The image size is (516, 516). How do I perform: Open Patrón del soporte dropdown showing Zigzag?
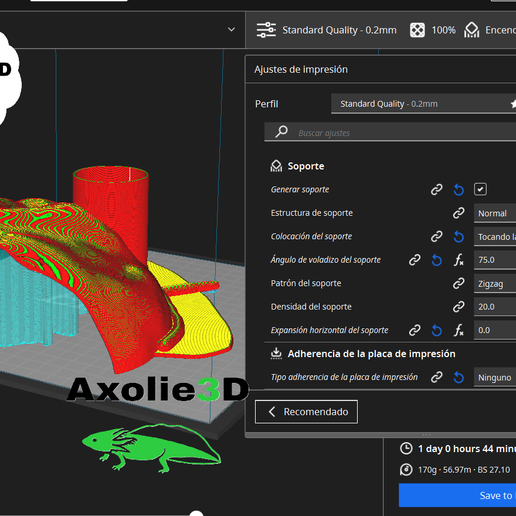[495, 284]
